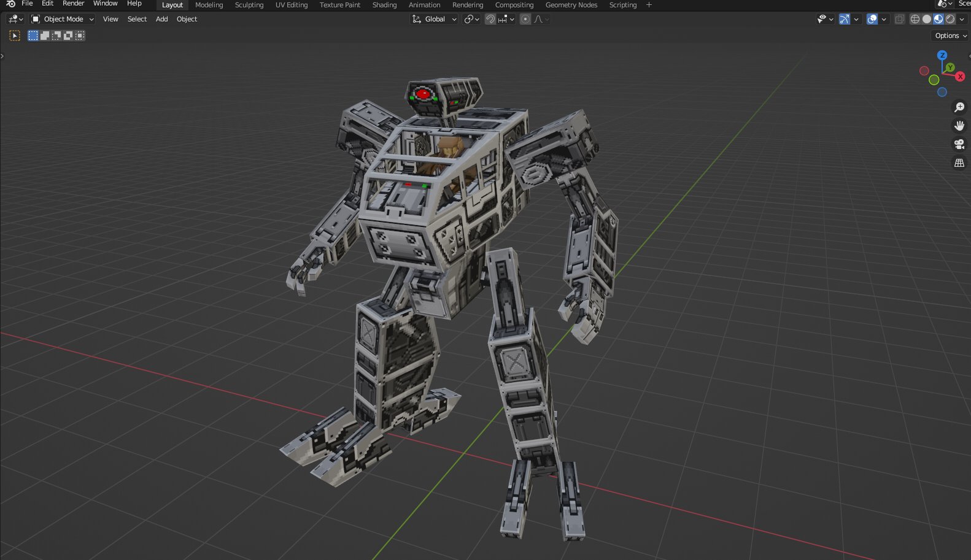Open the editor type dropdown
971x560 pixels.
coord(15,19)
